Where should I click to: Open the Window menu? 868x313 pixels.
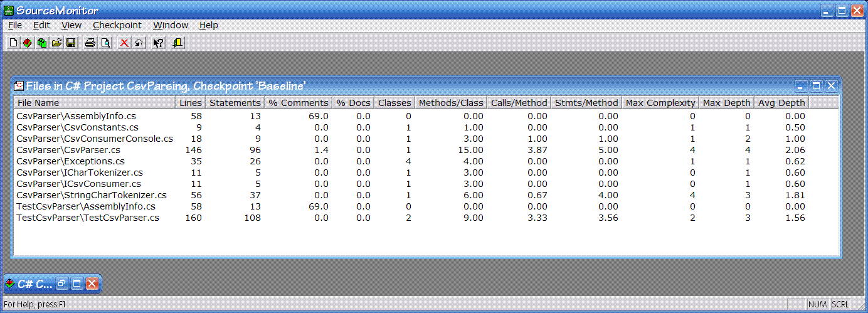tap(171, 25)
